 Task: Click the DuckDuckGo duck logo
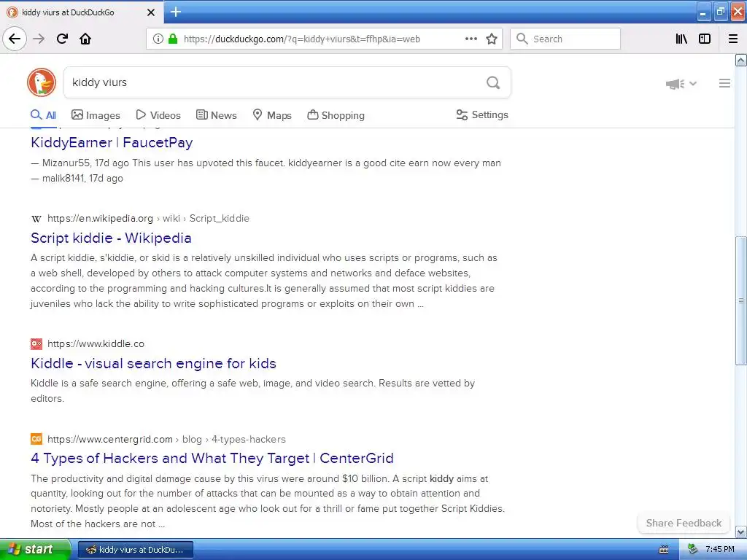pos(42,82)
